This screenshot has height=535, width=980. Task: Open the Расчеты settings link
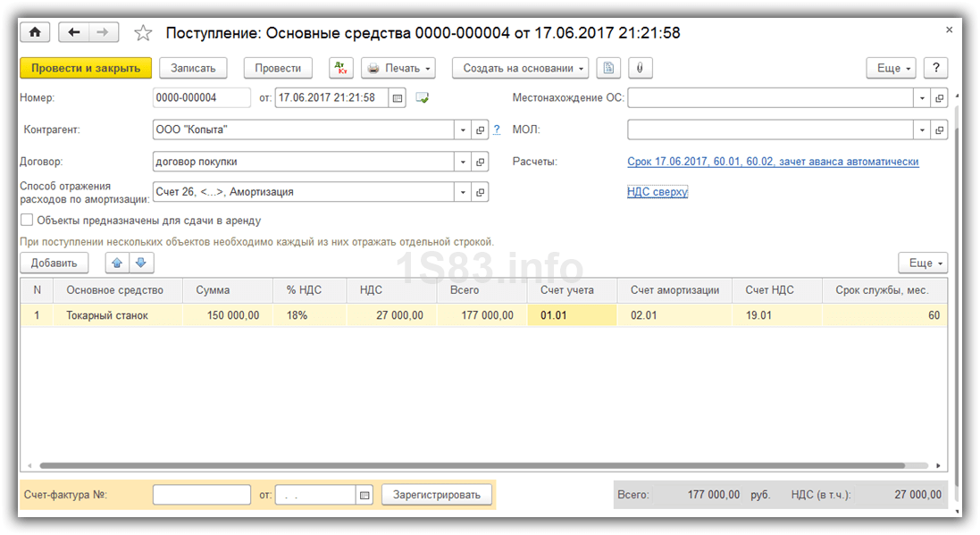(x=773, y=162)
